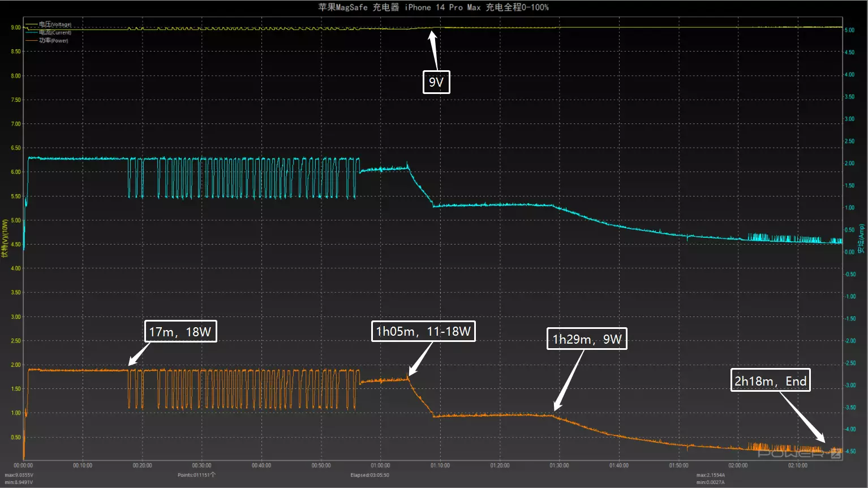Image resolution: width=868 pixels, height=488 pixels.
Task: Click the 7.00 left axis value
Action: 16,123
